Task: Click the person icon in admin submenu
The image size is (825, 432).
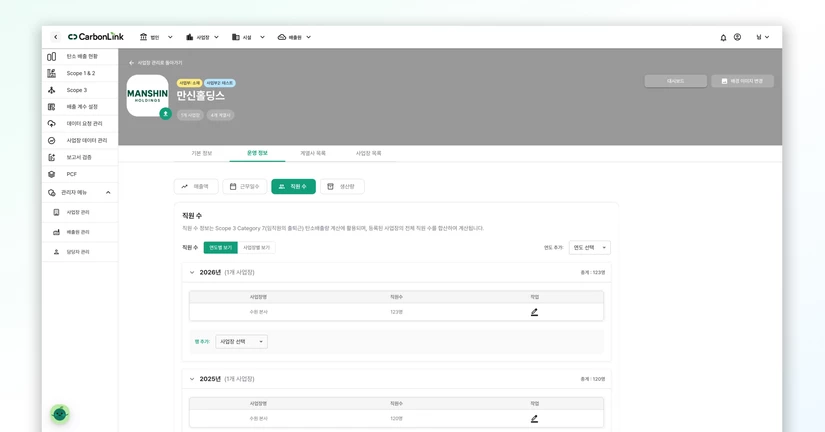Action: pos(56,252)
